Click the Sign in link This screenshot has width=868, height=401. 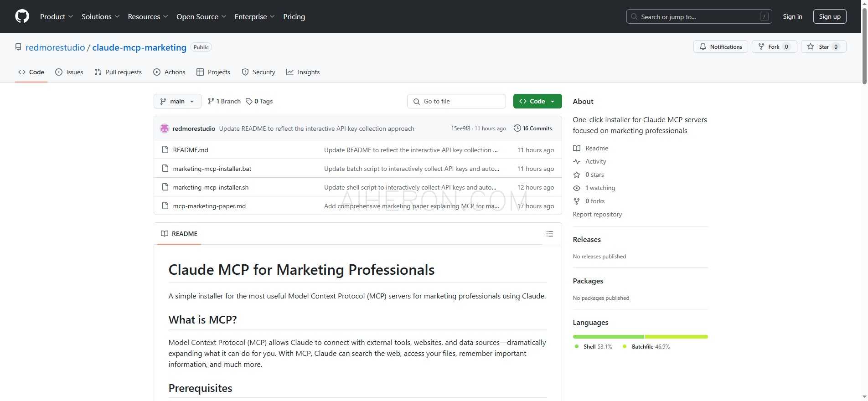pyautogui.click(x=792, y=16)
